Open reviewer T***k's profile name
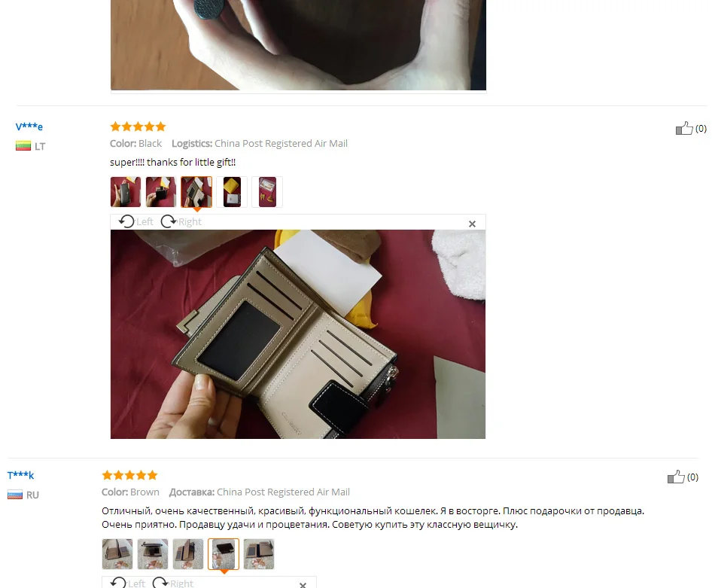712x588 pixels. [21, 475]
